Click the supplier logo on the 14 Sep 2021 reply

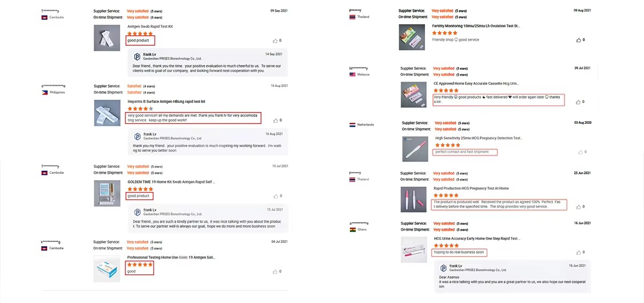[137, 56]
